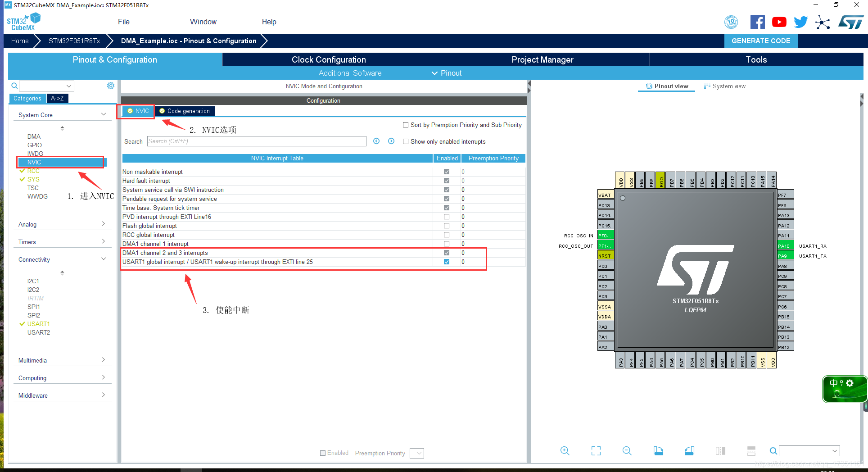
Task: Go to next search result arrow
Action: coord(391,141)
